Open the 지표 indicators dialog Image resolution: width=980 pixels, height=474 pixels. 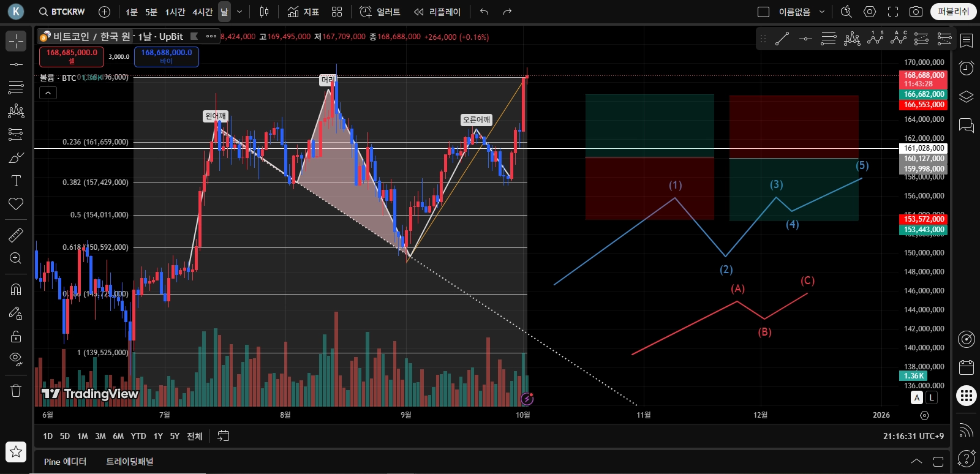(303, 12)
